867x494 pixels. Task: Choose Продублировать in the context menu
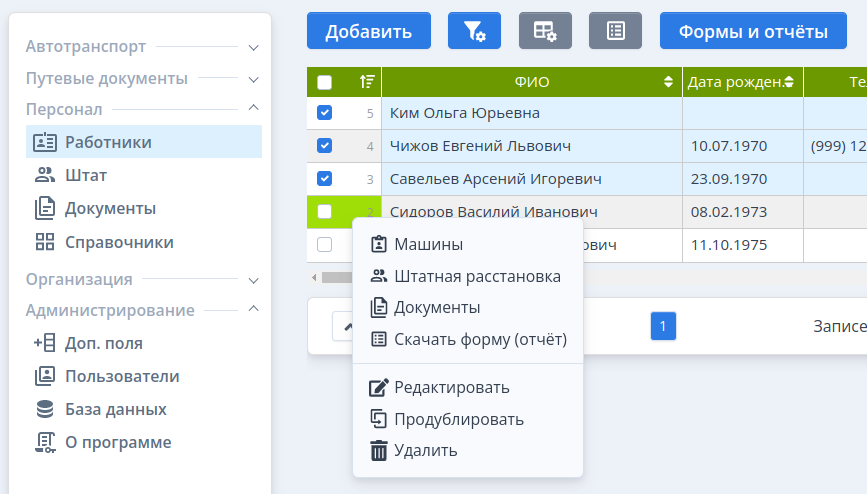[458, 419]
